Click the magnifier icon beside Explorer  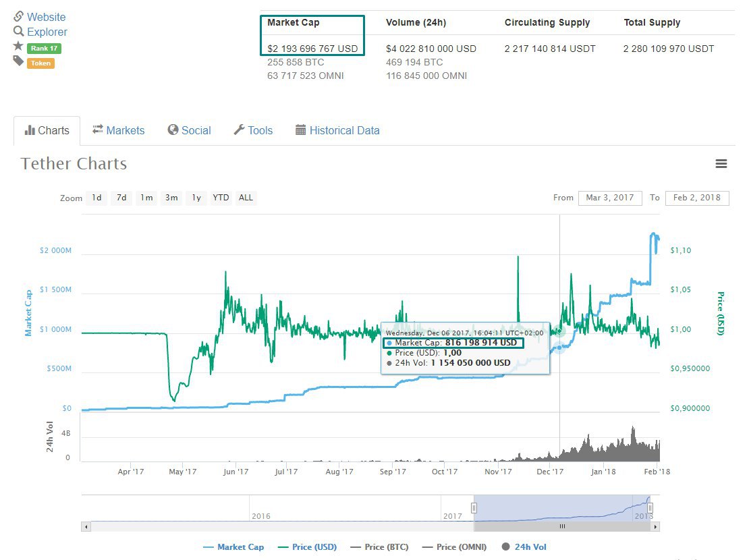pos(18,32)
